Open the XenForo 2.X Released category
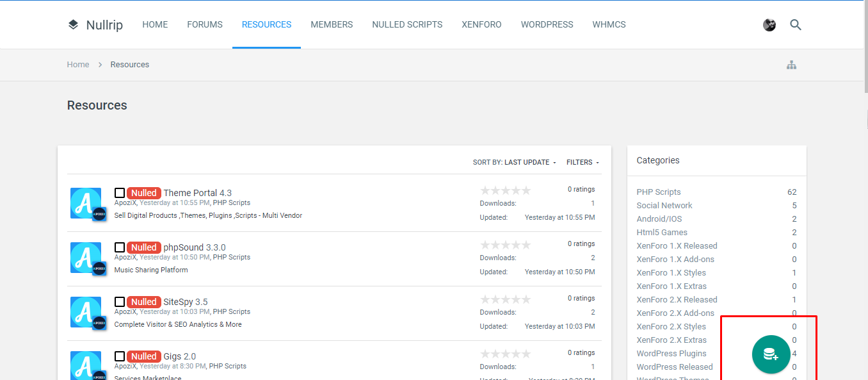868x380 pixels. click(677, 300)
